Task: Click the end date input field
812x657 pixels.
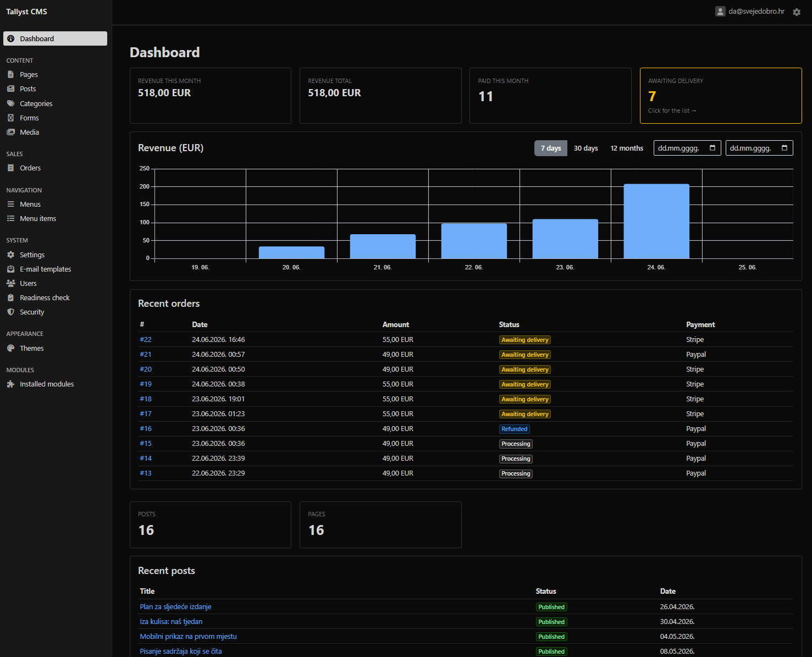Action: [x=759, y=148]
